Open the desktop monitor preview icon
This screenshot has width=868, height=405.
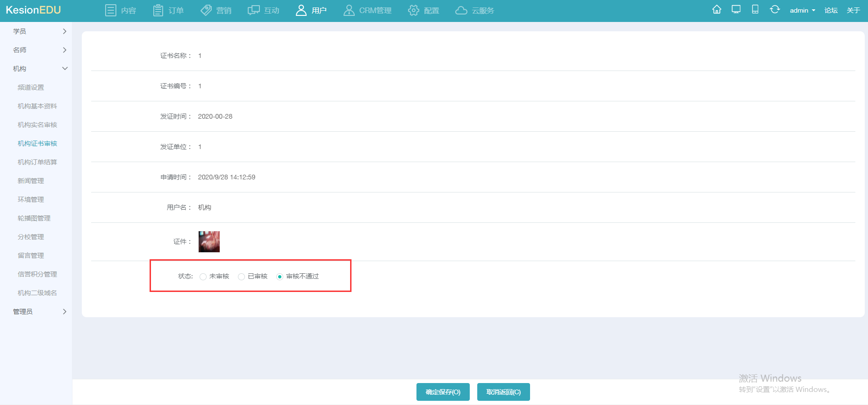click(x=736, y=10)
